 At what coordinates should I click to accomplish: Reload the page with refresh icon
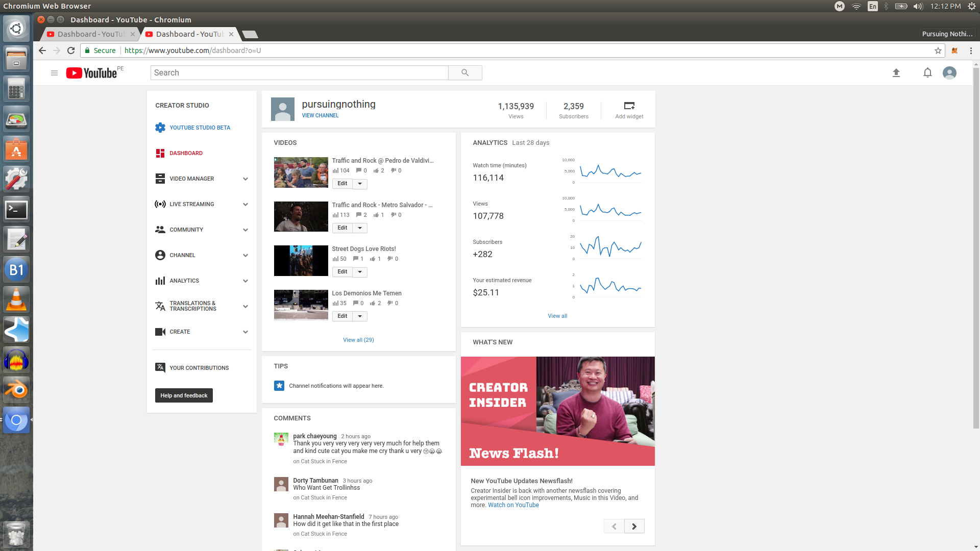[x=71, y=51]
